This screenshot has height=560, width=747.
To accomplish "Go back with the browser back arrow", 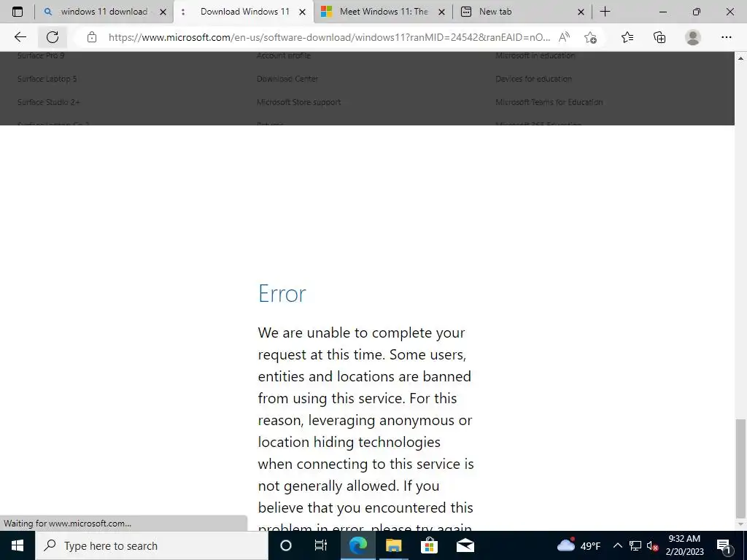I will point(20,37).
